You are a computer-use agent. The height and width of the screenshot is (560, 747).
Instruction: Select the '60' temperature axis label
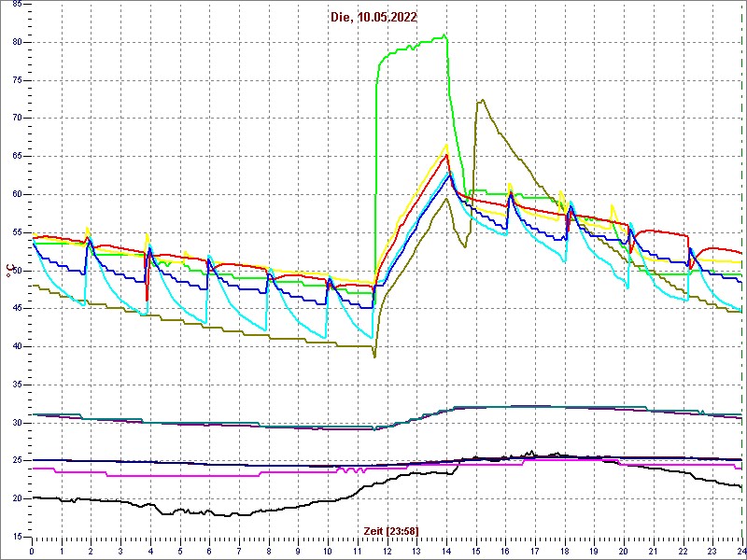[16, 195]
